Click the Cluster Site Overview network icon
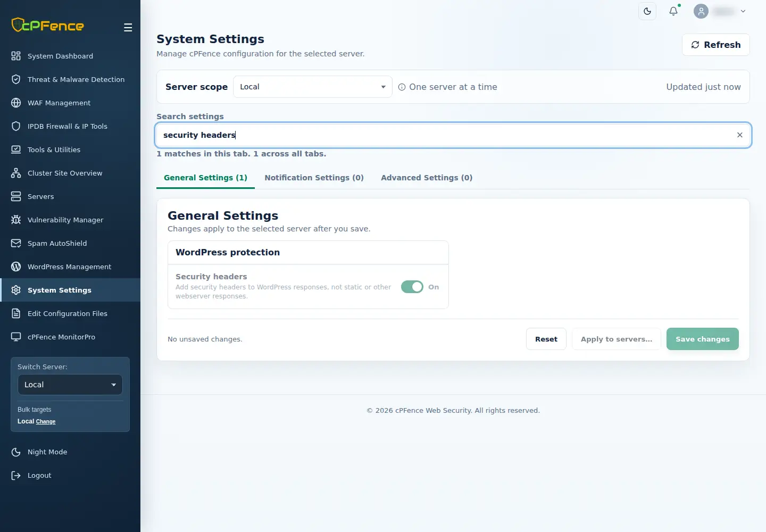Screen dimensions: 766x532 (16, 173)
